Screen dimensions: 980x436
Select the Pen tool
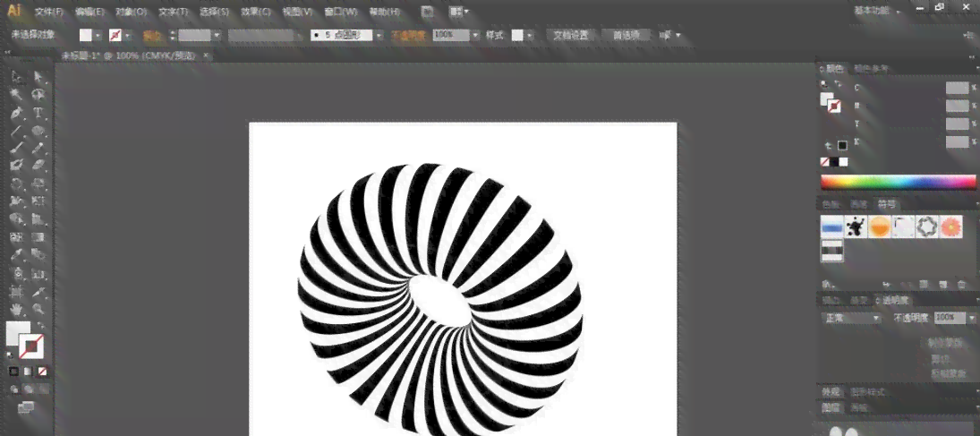click(17, 113)
